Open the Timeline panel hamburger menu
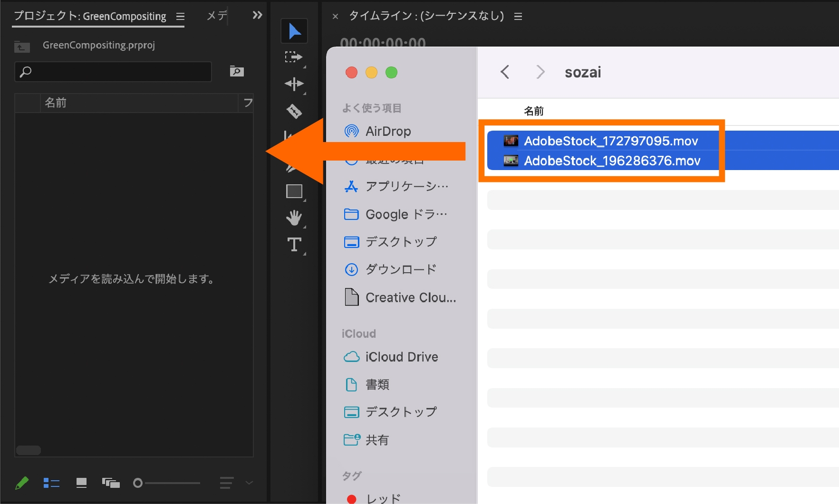Viewport: 839px width, 504px height. (x=518, y=17)
